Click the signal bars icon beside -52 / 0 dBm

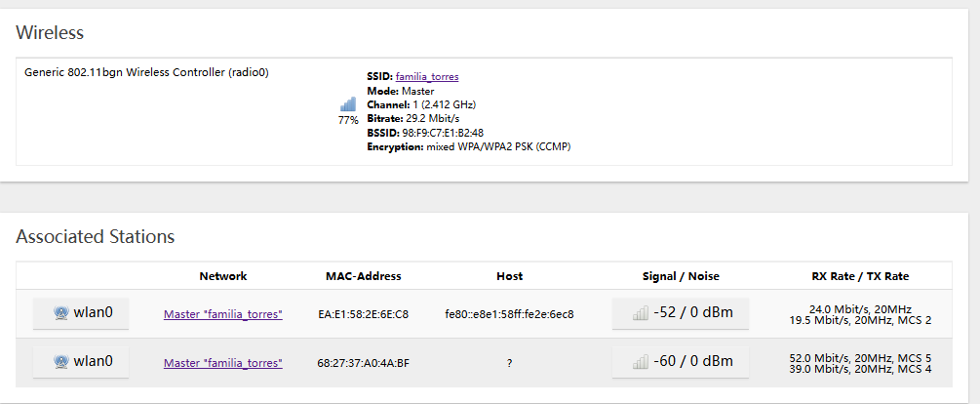[x=641, y=313]
